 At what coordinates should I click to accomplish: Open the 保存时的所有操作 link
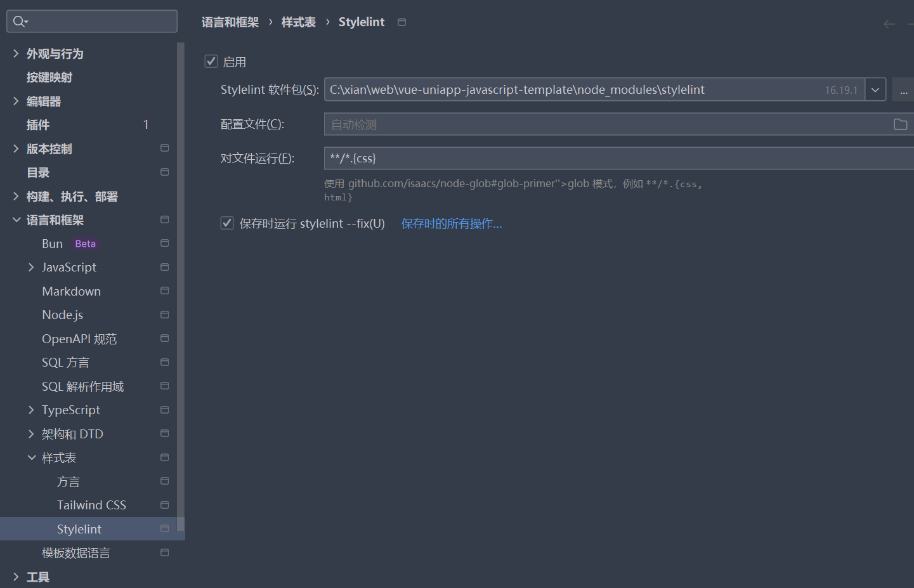(451, 223)
